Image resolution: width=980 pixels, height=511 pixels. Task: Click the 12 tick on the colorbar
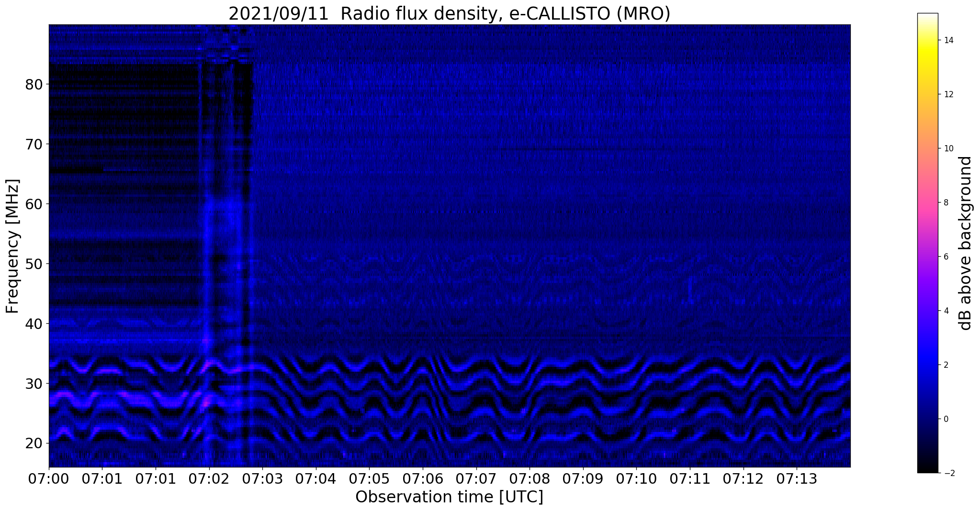tap(948, 94)
